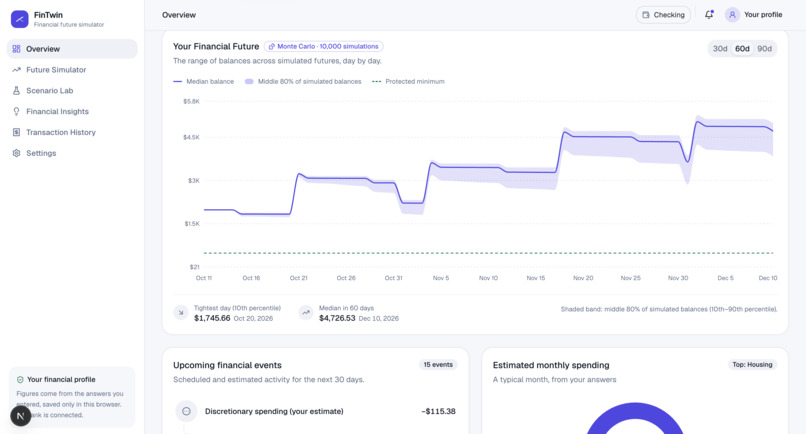Click the wallet icon in Checking button
The width and height of the screenshot is (806, 434).
646,15
